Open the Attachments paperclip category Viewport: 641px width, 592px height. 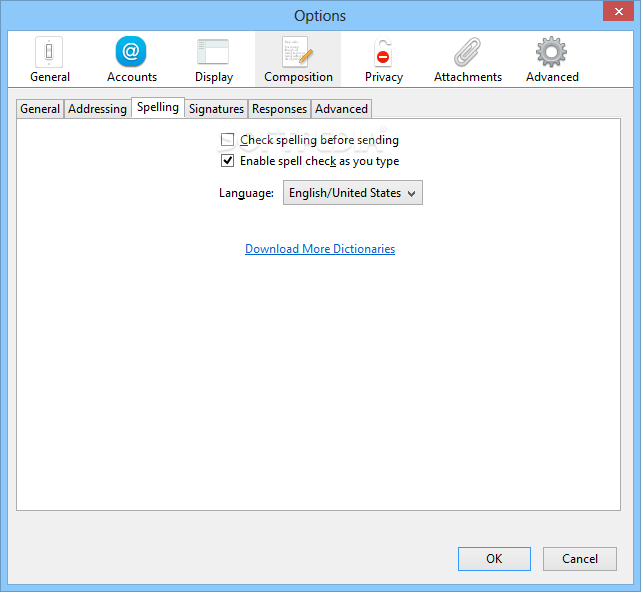468,59
